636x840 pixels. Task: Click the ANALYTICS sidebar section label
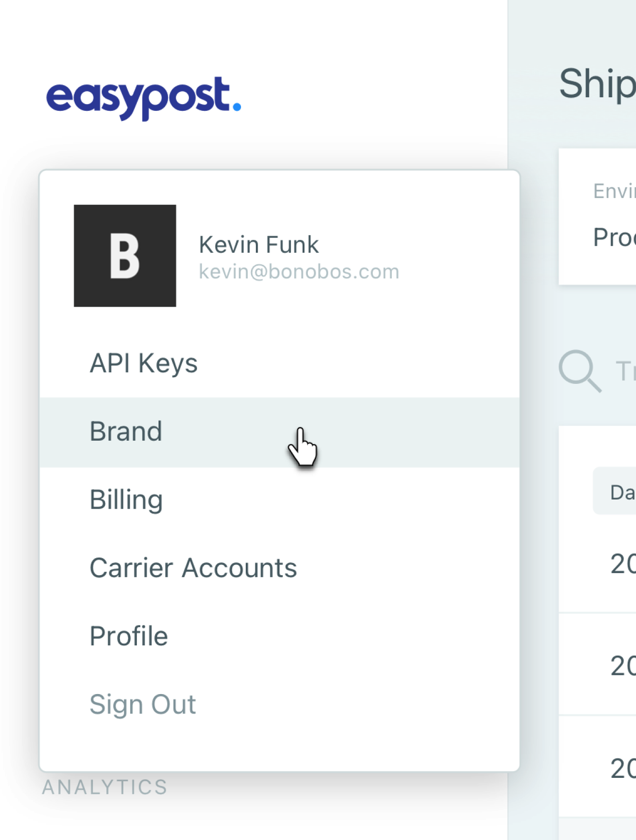coord(105,787)
